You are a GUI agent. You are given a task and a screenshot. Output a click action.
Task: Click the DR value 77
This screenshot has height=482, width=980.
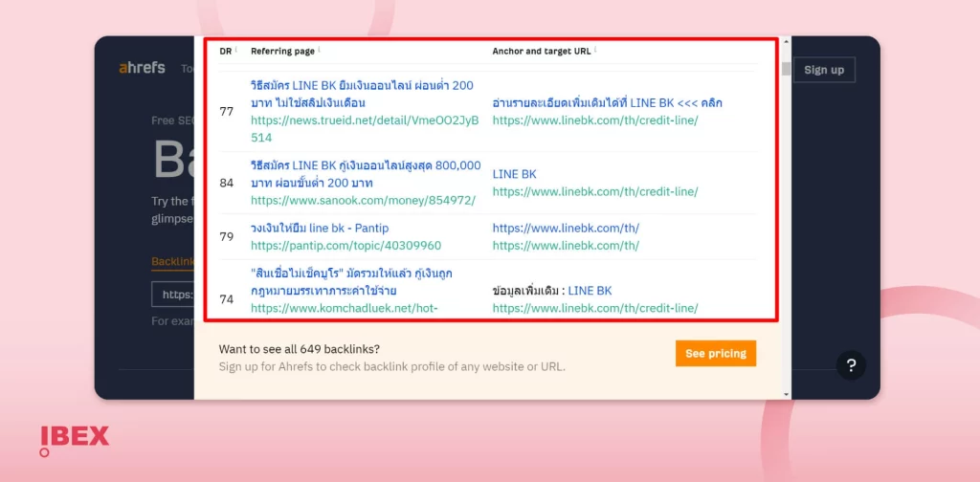point(226,112)
